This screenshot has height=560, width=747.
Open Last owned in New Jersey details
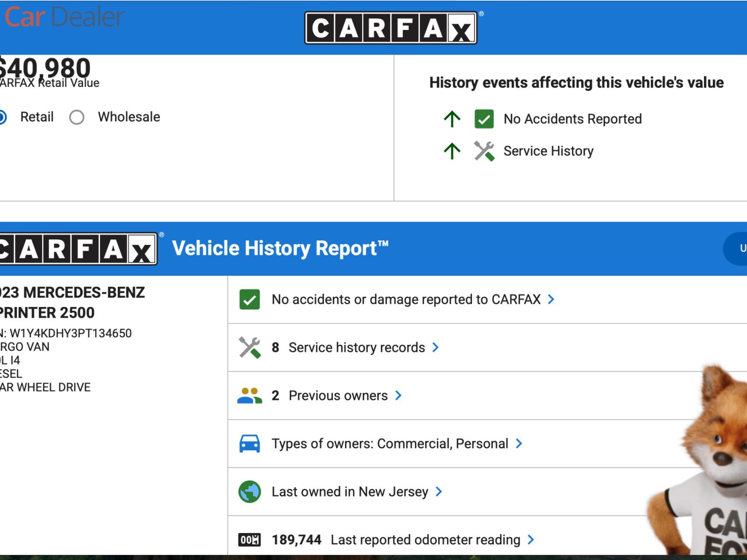click(x=350, y=492)
